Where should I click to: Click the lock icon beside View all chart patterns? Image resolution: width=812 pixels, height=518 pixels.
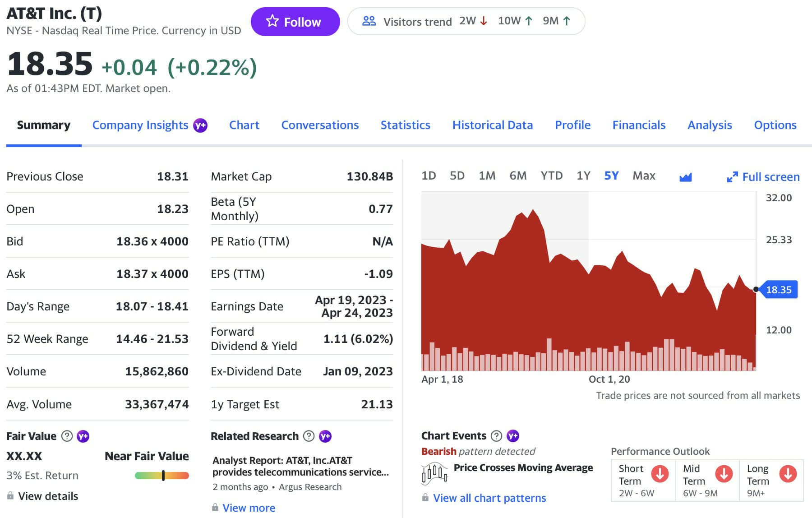(424, 498)
